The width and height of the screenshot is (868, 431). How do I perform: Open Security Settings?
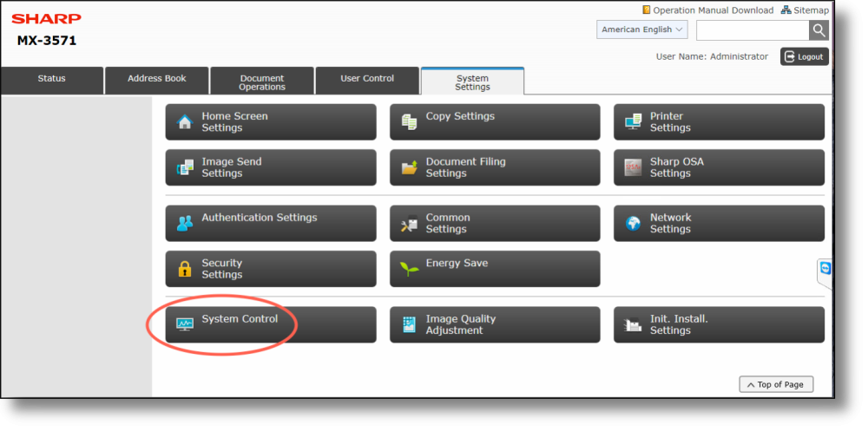click(271, 269)
